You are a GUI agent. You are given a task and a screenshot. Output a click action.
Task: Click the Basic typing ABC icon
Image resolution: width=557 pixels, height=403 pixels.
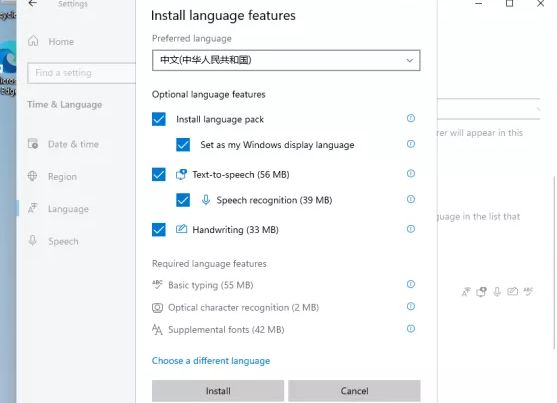click(157, 284)
